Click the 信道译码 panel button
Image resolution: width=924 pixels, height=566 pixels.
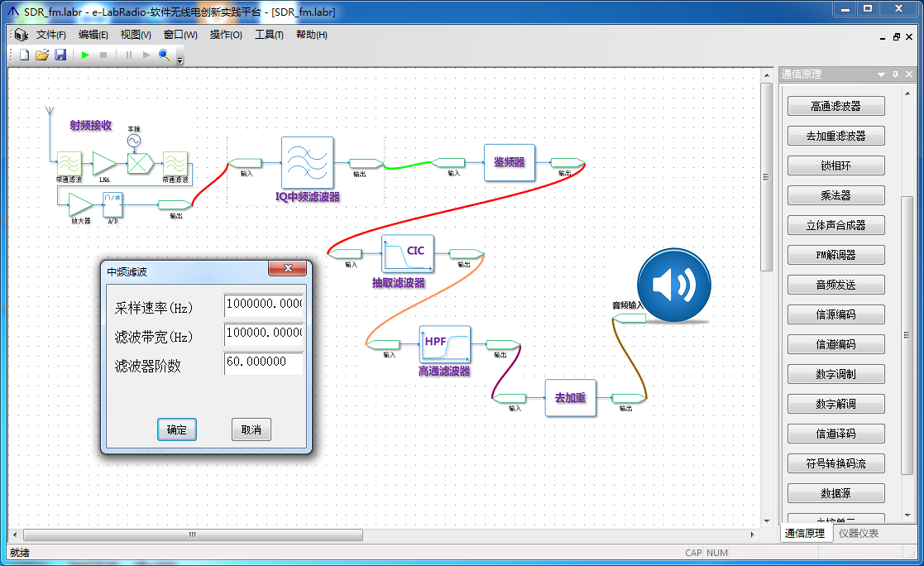pos(835,434)
